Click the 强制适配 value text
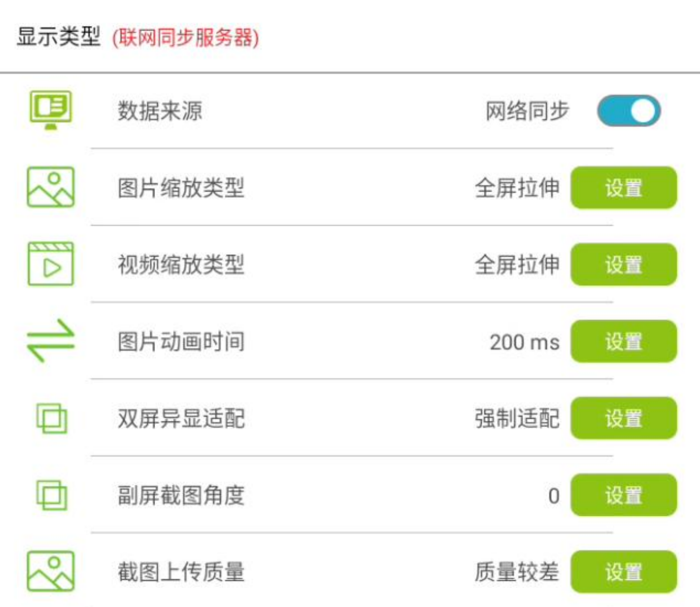The height and width of the screenshot is (607, 700). [517, 419]
